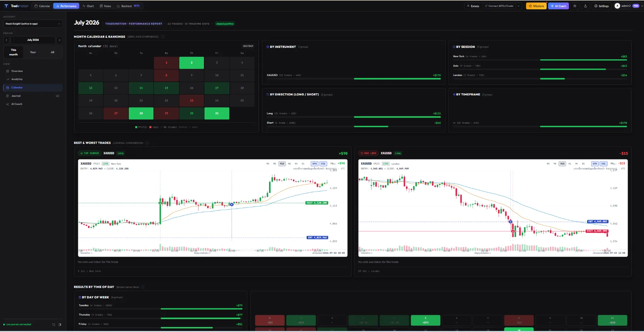Select H1 timeframe on the max loss chart
The image size is (644, 332).
tap(570, 164)
